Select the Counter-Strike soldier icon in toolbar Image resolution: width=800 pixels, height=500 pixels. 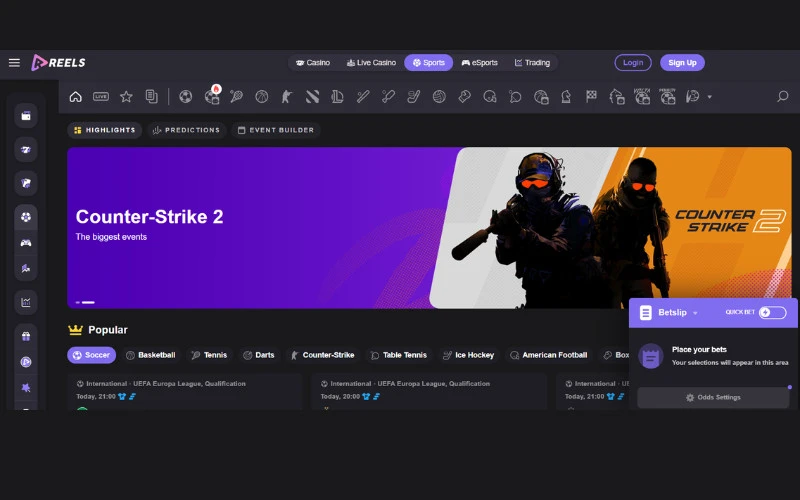pyautogui.click(x=287, y=96)
